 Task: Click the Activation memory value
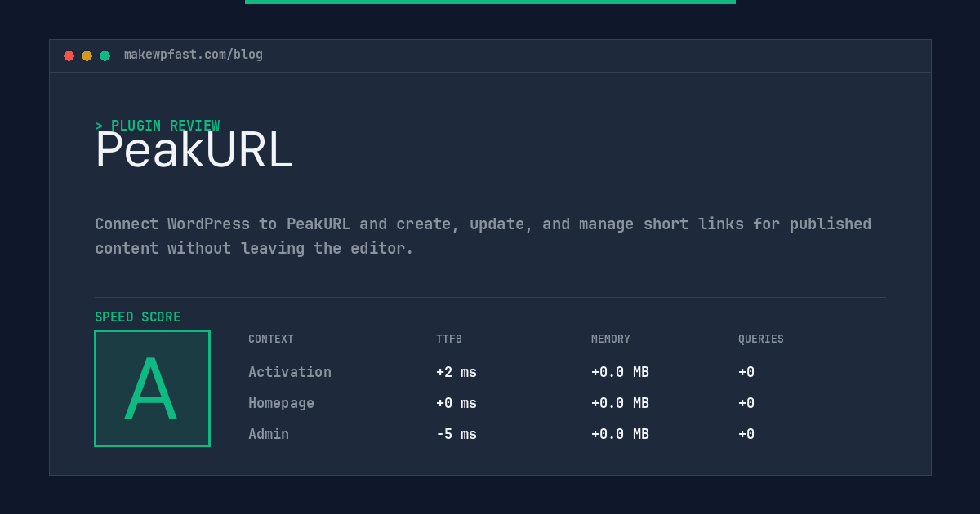tap(620, 372)
